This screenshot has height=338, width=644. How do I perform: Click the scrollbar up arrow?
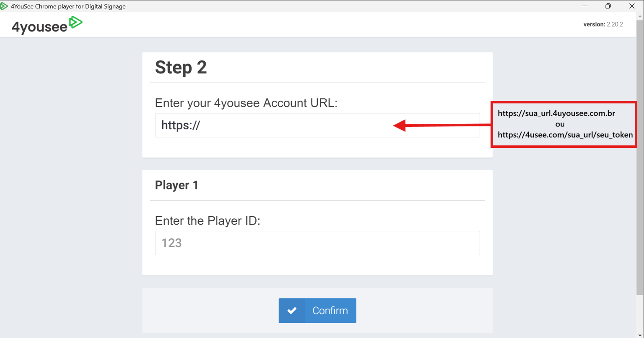(x=640, y=16)
